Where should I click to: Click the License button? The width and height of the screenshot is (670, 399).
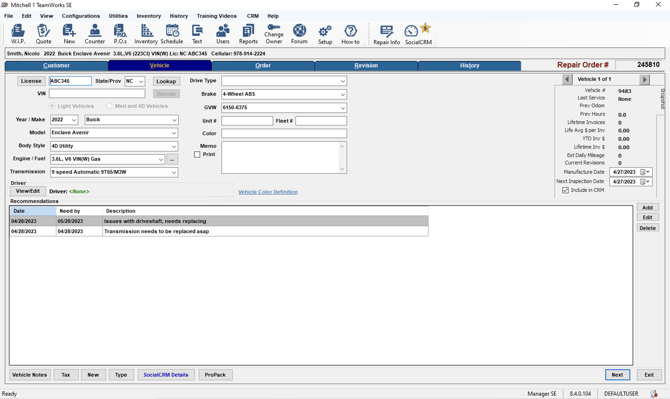[31, 81]
